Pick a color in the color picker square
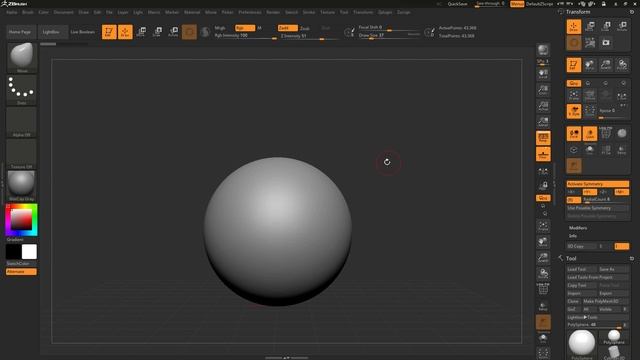Image resolution: width=640 pixels, height=360 pixels. (x=21, y=220)
